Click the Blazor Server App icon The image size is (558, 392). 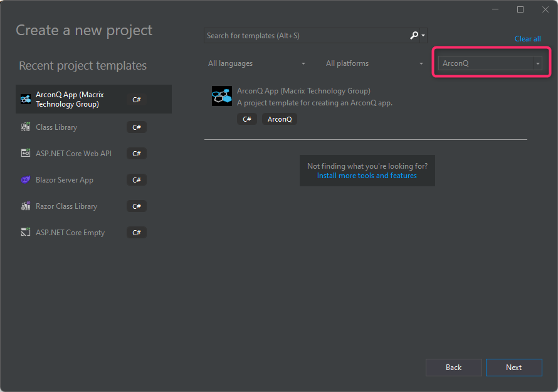(25, 180)
